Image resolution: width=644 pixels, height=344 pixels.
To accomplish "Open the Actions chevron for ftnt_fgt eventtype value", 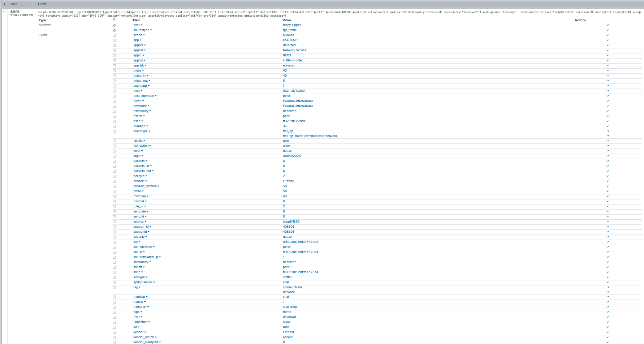I will coord(608,131).
